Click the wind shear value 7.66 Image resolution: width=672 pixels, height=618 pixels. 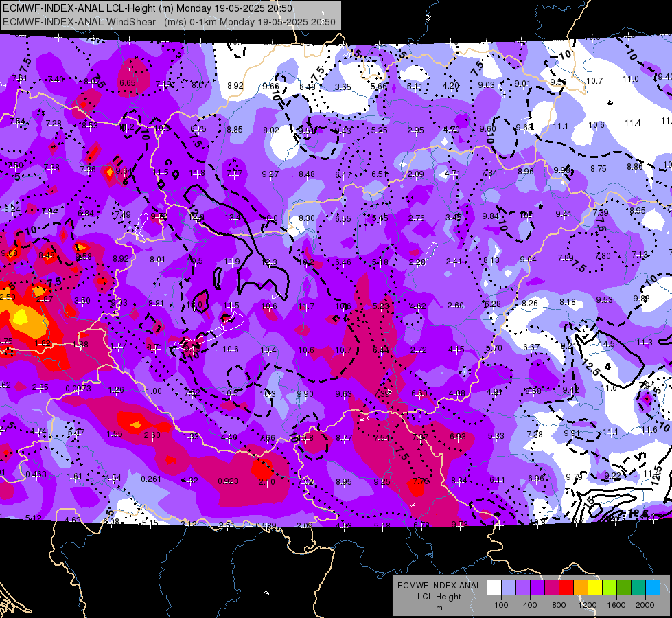(268, 438)
